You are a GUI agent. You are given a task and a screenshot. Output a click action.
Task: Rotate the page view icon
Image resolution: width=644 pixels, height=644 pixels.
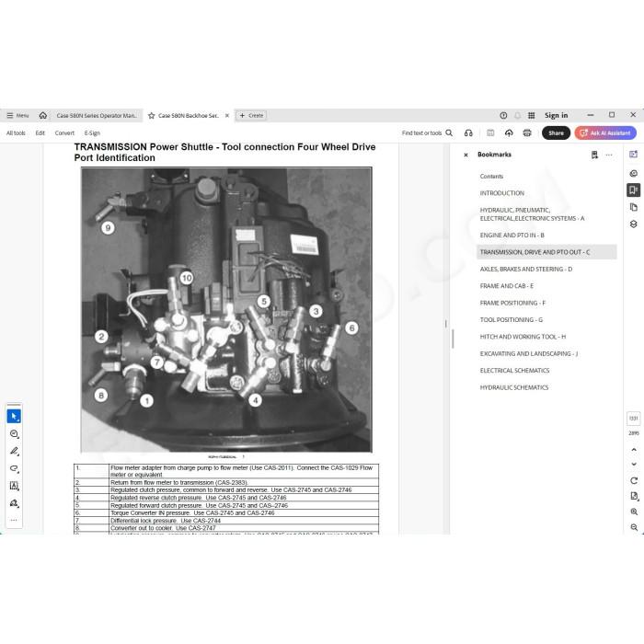(634, 480)
